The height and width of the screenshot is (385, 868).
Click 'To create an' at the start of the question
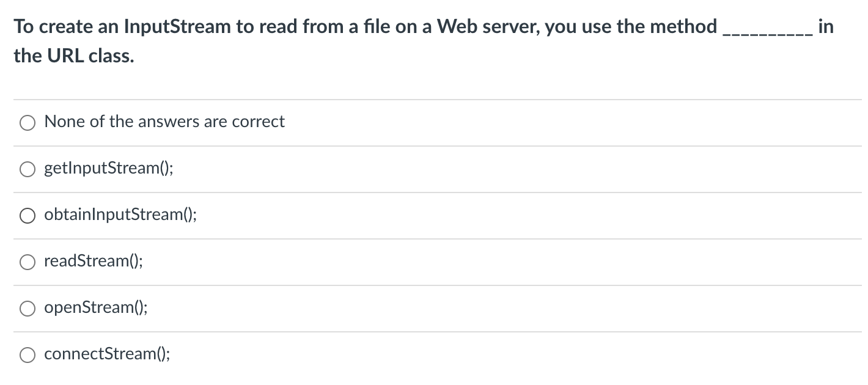pos(67,26)
